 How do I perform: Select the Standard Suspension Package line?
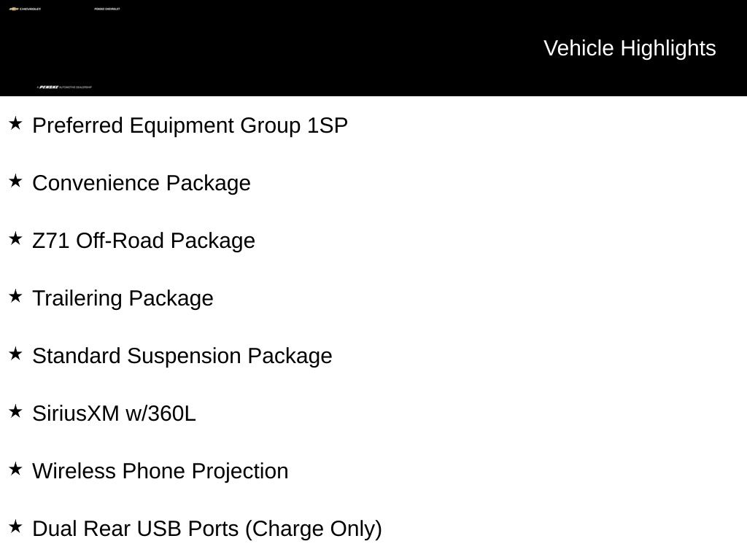(x=182, y=357)
